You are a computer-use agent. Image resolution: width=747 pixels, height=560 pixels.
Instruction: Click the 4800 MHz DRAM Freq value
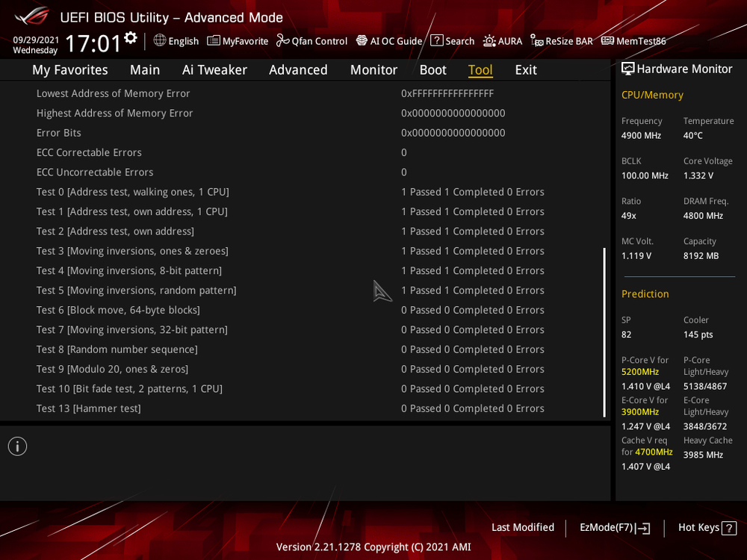coord(703,215)
